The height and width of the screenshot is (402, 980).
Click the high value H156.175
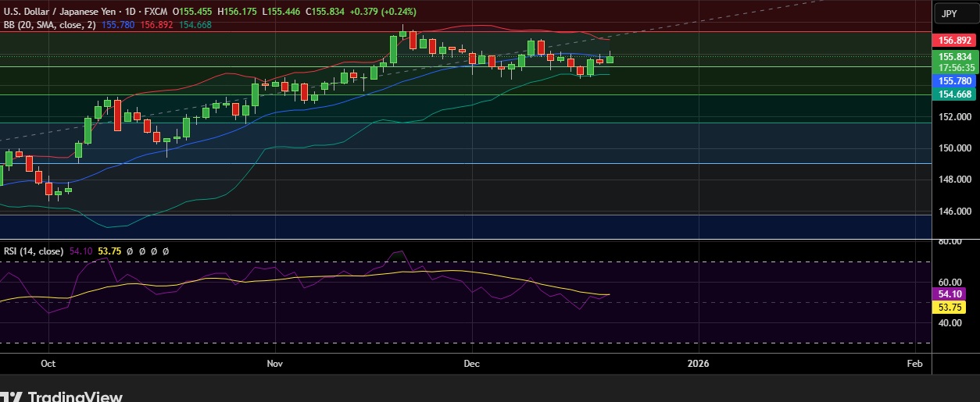(x=238, y=12)
